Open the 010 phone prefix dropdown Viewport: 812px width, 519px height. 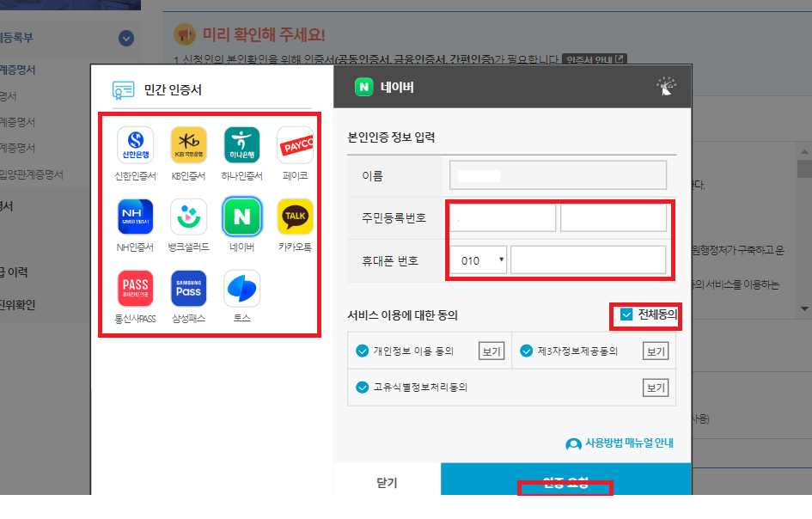(478, 260)
